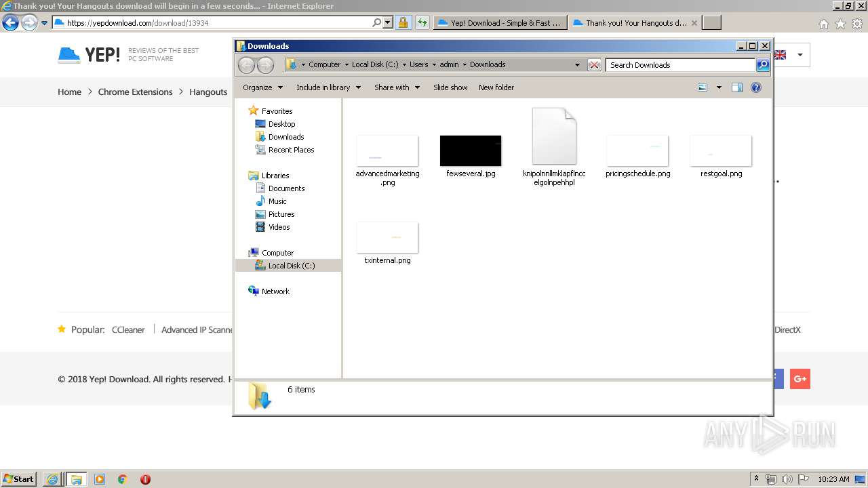Click the CCleaner popular link
The image size is (868, 488).
tap(128, 330)
